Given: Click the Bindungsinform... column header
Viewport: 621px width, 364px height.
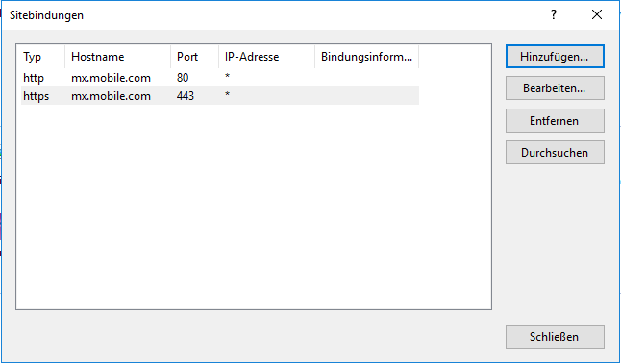Looking at the screenshot, I should pyautogui.click(x=367, y=57).
